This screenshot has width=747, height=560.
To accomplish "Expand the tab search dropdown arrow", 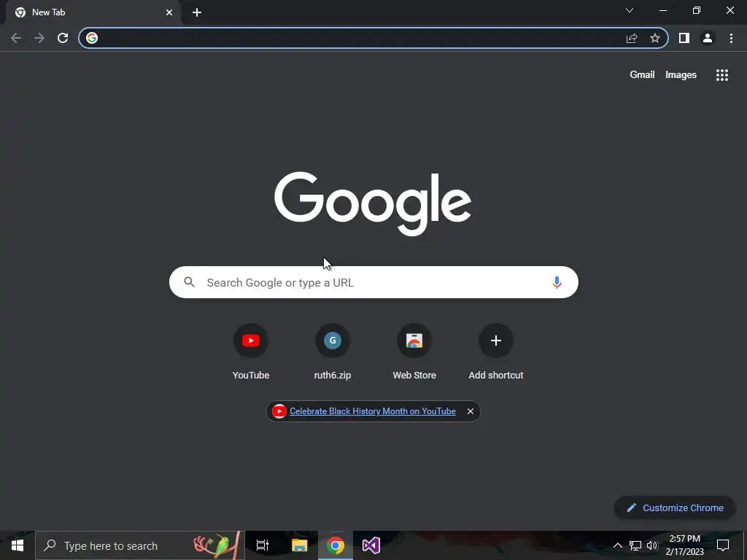I will tap(630, 10).
